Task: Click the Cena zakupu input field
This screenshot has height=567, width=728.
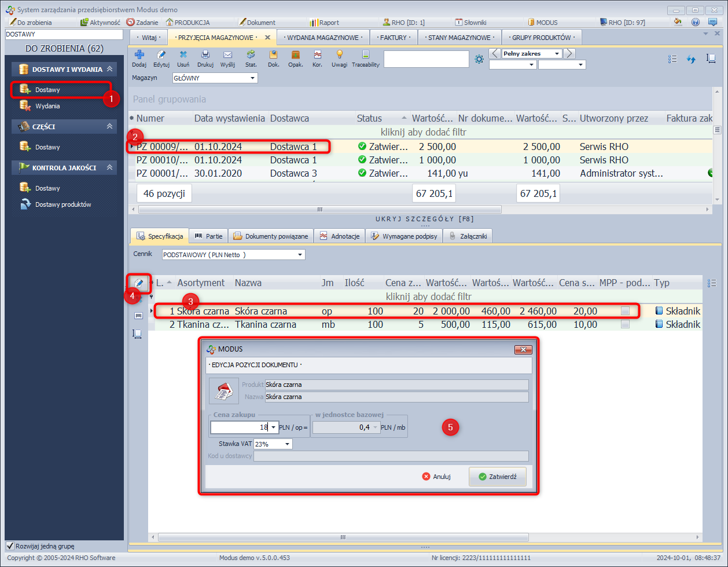Action: [x=240, y=427]
